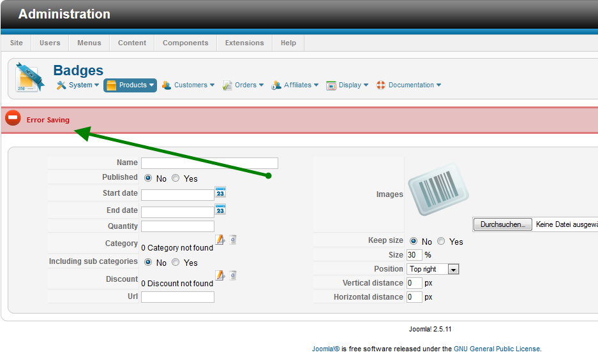Open the Joomla!® footer link
Viewport: 598px width, 364px height.
[x=325, y=349]
